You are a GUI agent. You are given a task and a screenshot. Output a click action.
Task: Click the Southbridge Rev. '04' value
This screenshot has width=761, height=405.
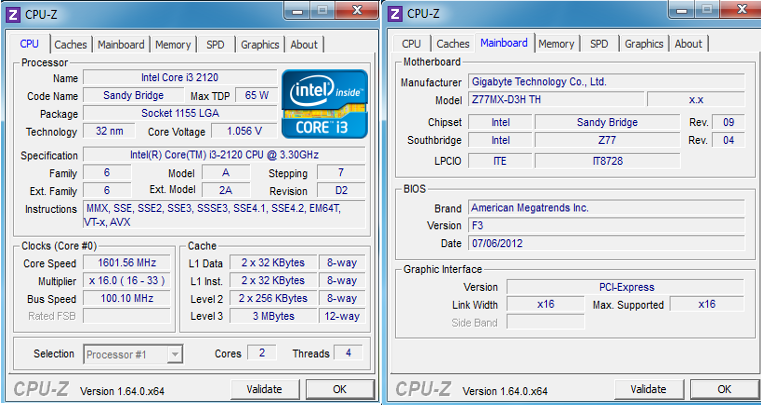pyautogui.click(x=728, y=140)
